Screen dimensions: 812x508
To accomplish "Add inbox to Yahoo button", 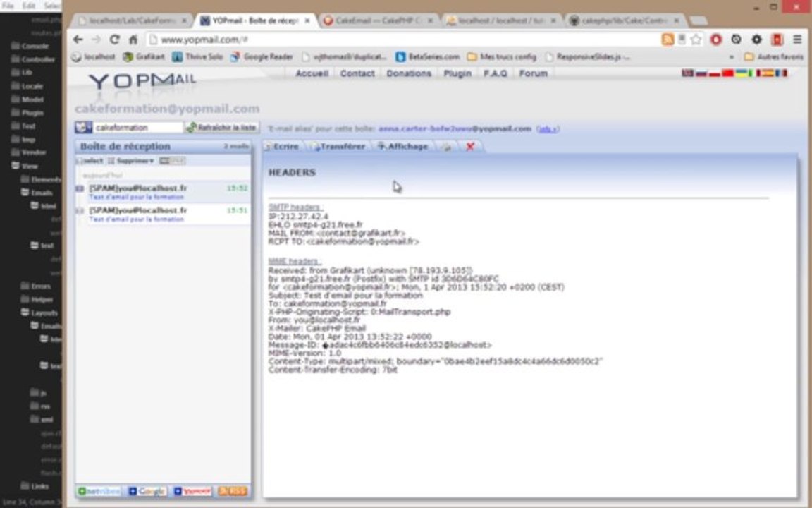I will pyautogui.click(x=192, y=491).
